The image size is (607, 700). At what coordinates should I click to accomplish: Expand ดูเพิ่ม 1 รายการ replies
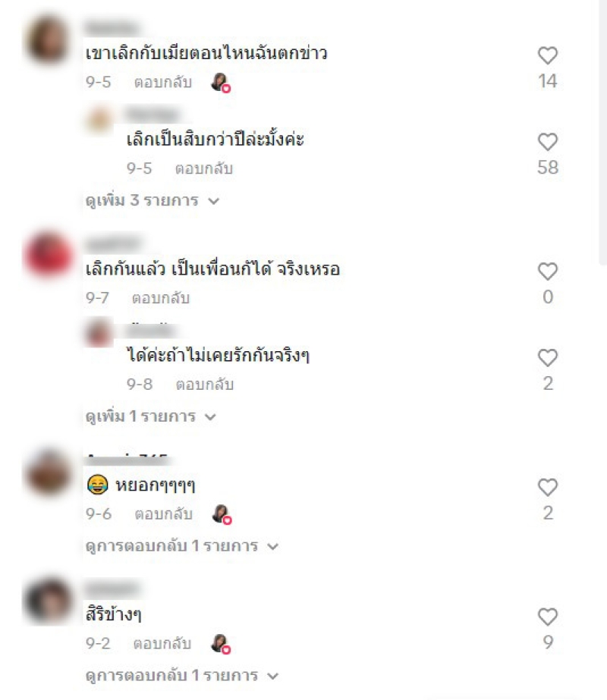[151, 416]
